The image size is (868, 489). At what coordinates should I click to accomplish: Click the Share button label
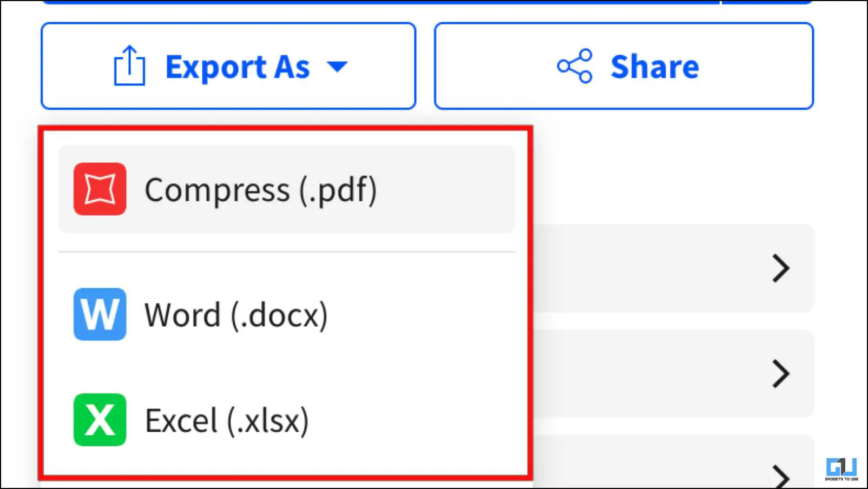(655, 67)
